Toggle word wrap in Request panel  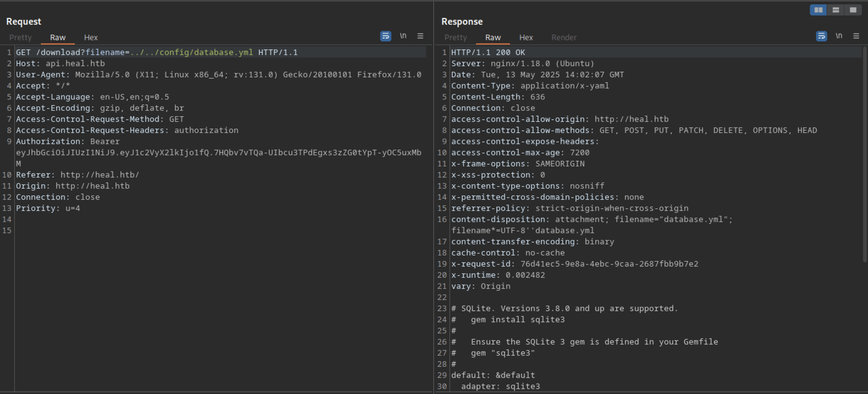(x=386, y=36)
